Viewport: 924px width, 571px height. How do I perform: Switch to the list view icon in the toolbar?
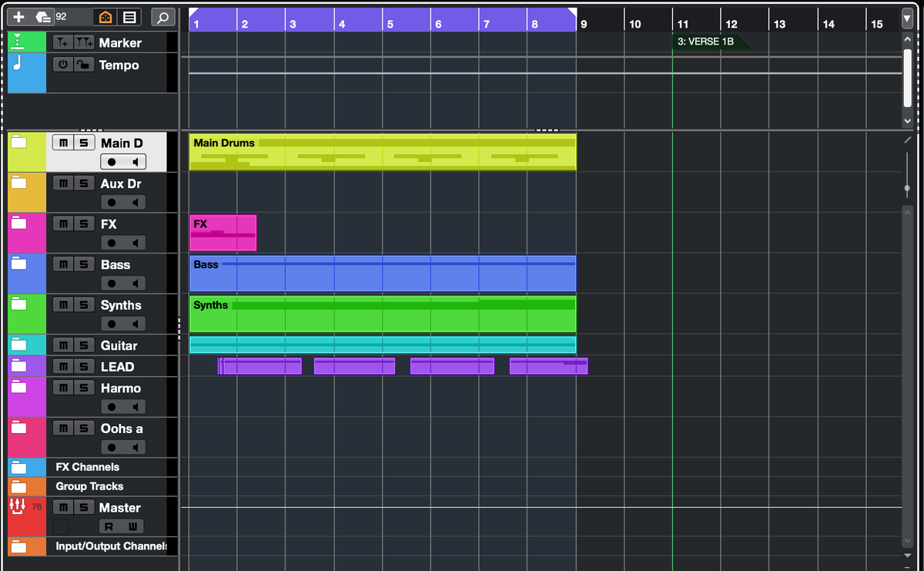point(129,16)
